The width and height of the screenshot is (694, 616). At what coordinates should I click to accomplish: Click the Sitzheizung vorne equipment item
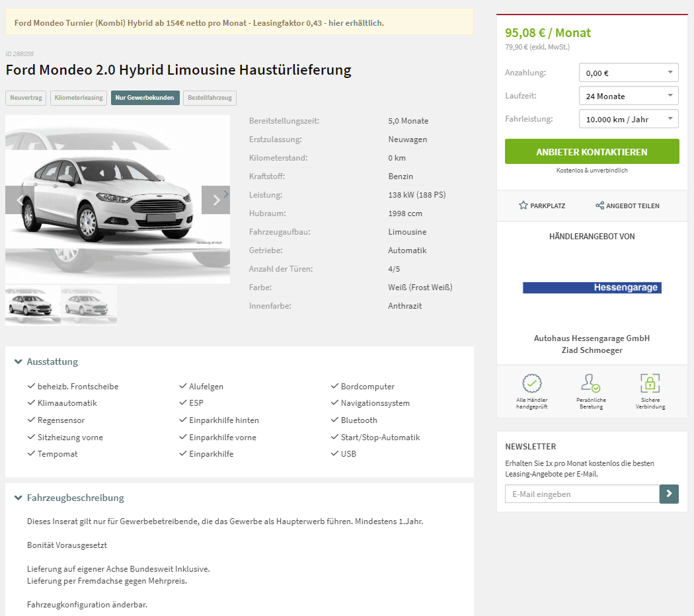click(70, 438)
